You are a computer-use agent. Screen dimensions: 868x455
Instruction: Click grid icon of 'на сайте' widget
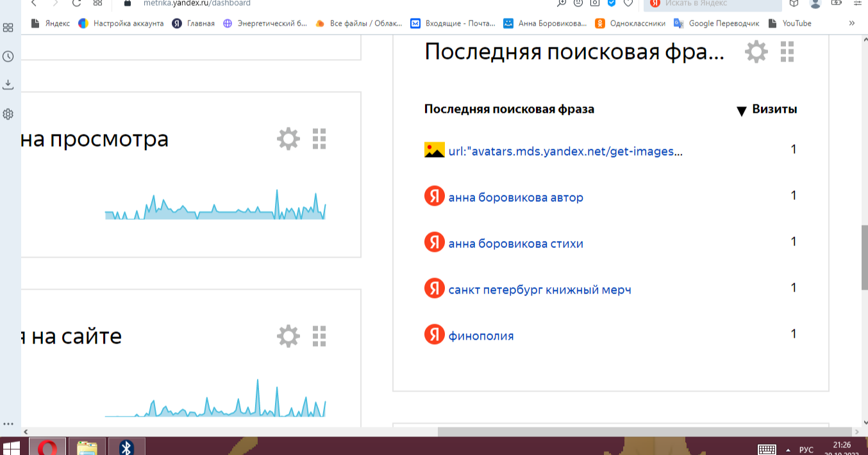coord(319,336)
